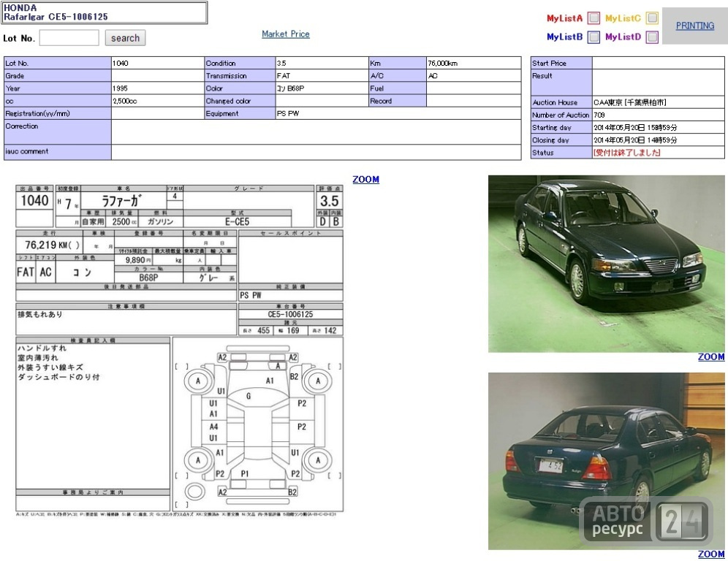728x561 pixels.
Task: Select the Color value B68P in table
Action: pyautogui.click(x=291, y=88)
